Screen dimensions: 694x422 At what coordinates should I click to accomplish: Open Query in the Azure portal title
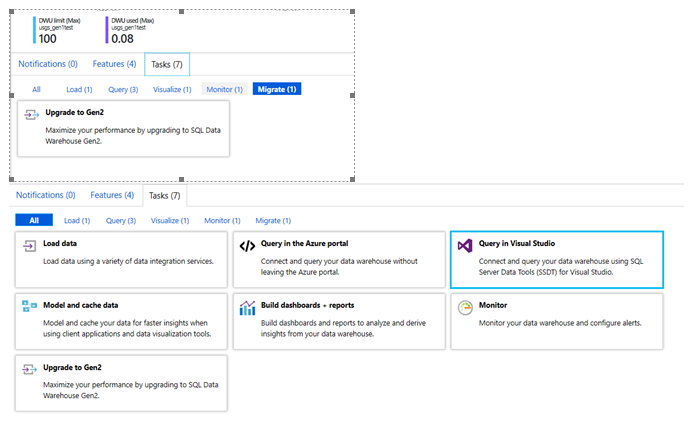click(x=305, y=243)
